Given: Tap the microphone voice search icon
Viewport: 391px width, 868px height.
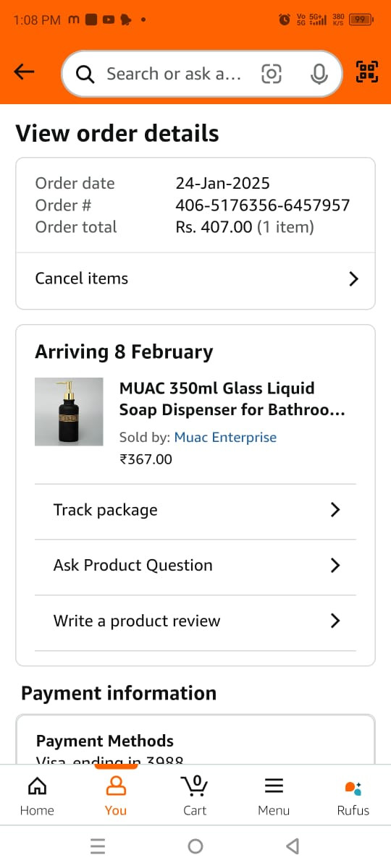Looking at the screenshot, I should coord(319,74).
